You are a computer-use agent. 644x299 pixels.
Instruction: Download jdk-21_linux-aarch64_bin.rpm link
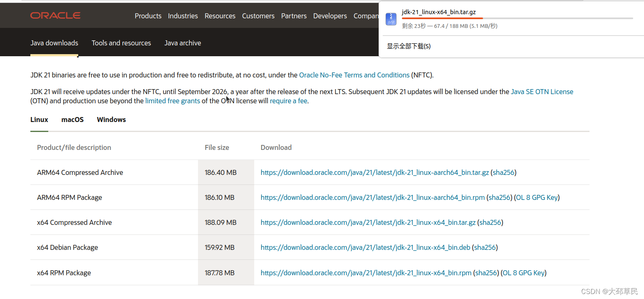(373, 197)
